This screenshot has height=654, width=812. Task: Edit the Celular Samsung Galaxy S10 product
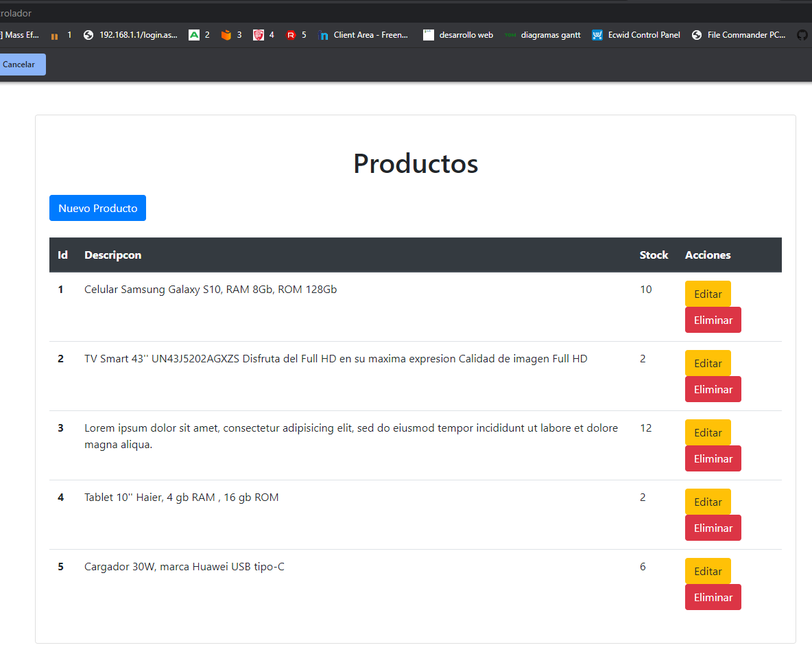point(708,293)
